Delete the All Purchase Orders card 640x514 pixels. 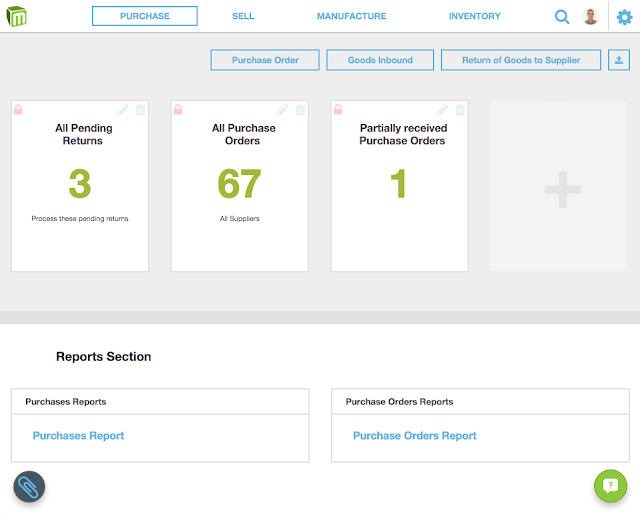coord(300,109)
